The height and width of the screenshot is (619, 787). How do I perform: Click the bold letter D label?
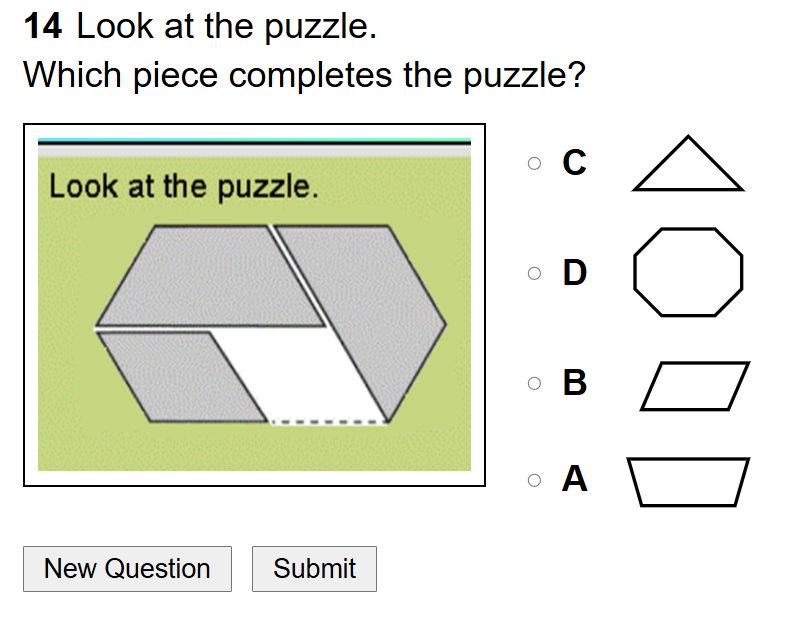(574, 272)
